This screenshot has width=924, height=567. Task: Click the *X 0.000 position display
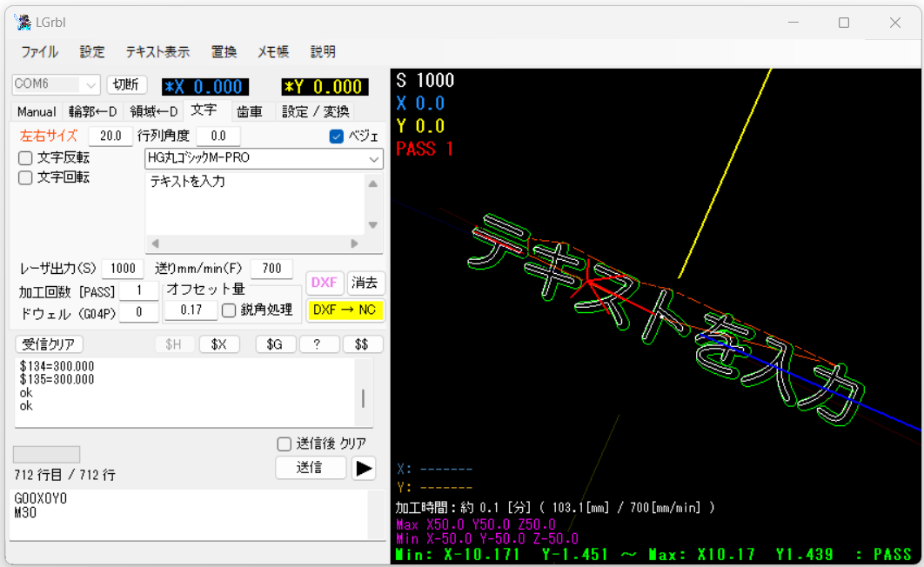pyautogui.click(x=205, y=87)
